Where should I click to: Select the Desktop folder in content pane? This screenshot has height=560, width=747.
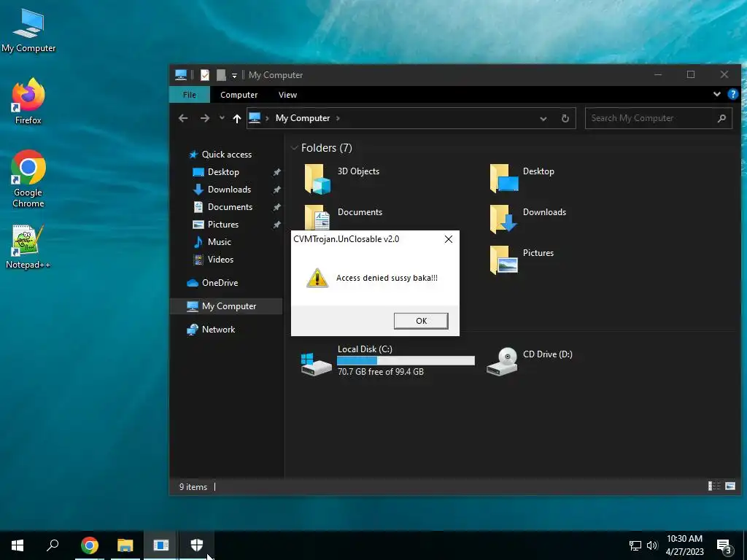click(x=522, y=179)
